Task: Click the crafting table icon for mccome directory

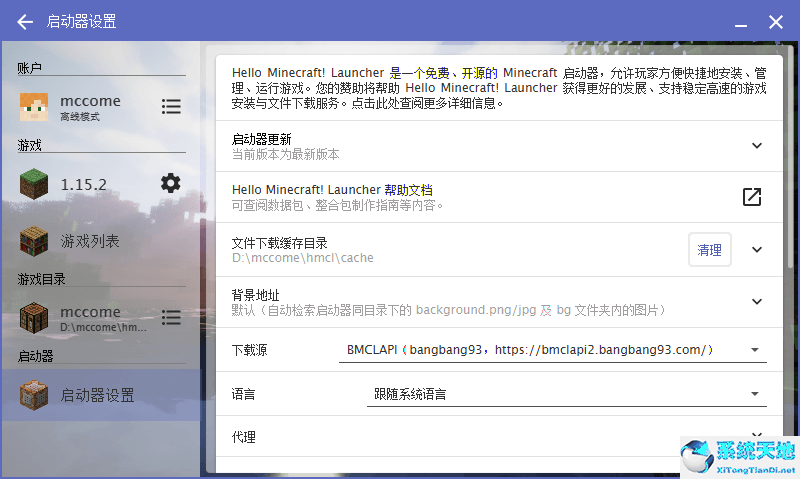Action: tap(34, 317)
